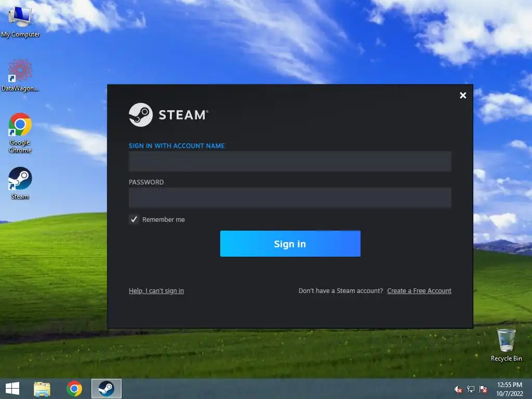Viewport: 532px width, 399px height.
Task: Click the muted volume tray icon
Action: [458, 389]
